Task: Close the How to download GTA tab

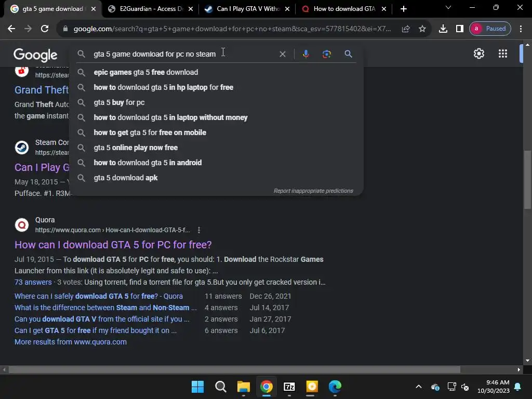Action: click(x=384, y=9)
